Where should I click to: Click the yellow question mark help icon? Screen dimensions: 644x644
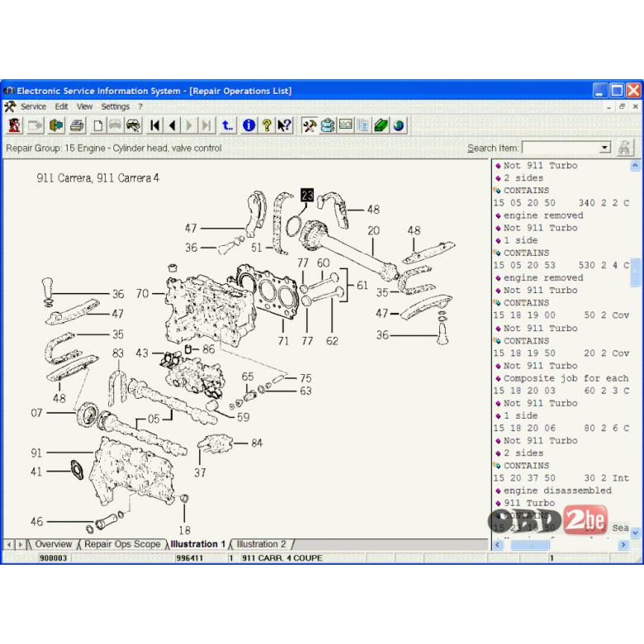point(267,125)
